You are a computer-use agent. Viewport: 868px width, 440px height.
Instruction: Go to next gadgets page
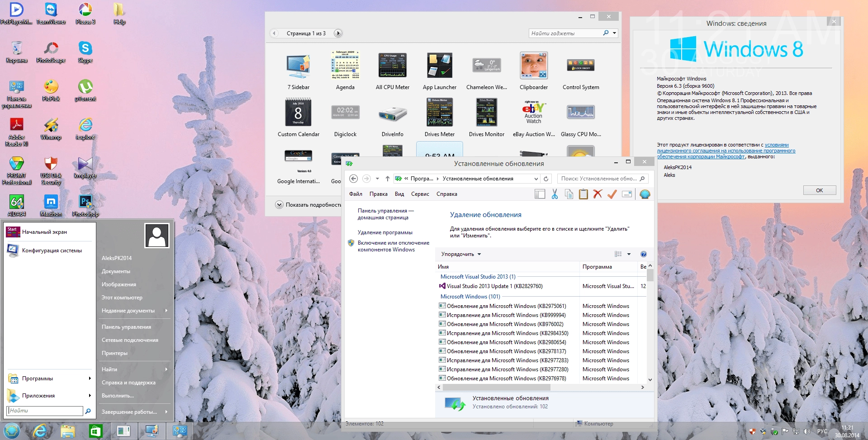(338, 33)
